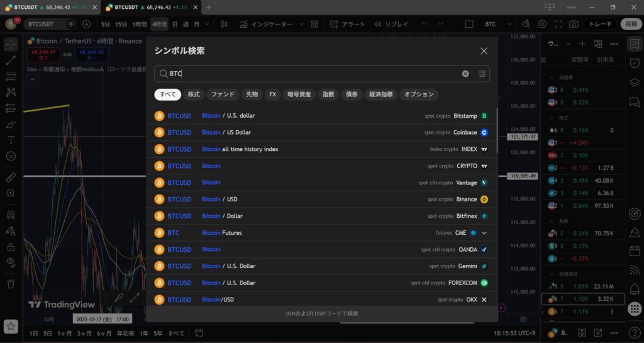Take a chart snapshot with camera icon
The image size is (644, 343).
click(574, 24)
